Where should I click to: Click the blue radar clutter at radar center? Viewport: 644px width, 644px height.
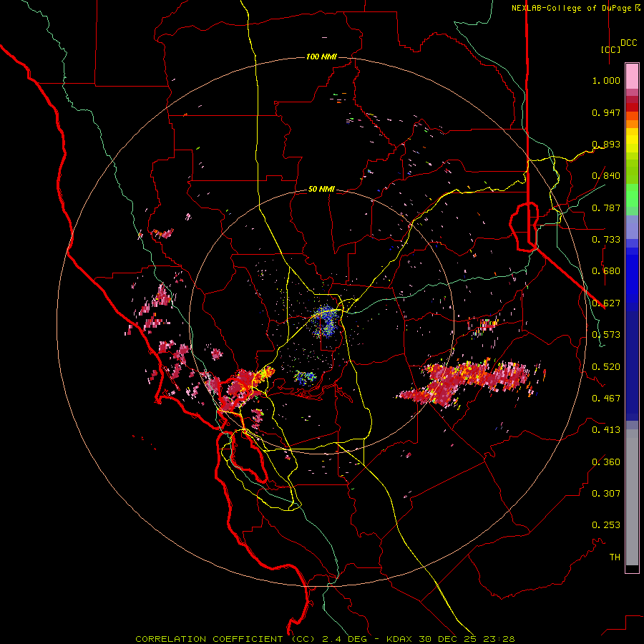point(326,321)
